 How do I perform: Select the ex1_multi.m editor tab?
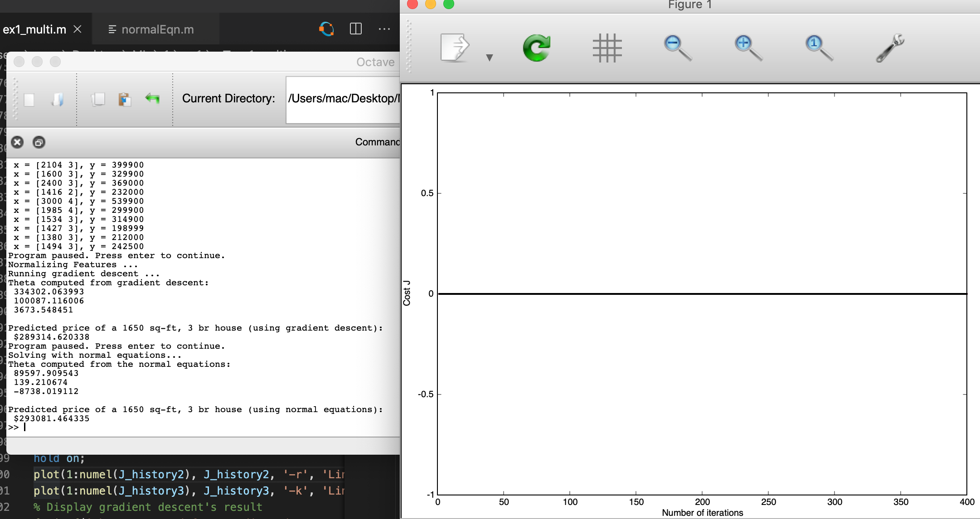[34, 29]
